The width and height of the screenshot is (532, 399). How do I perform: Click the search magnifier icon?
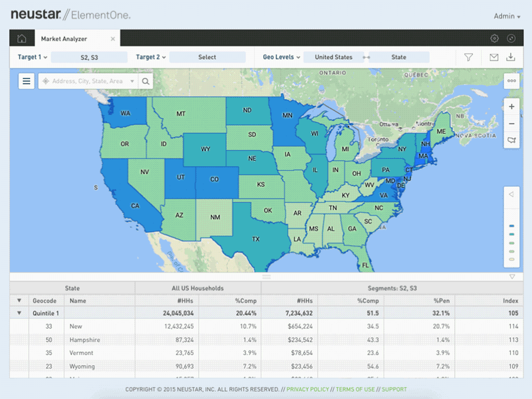146,81
